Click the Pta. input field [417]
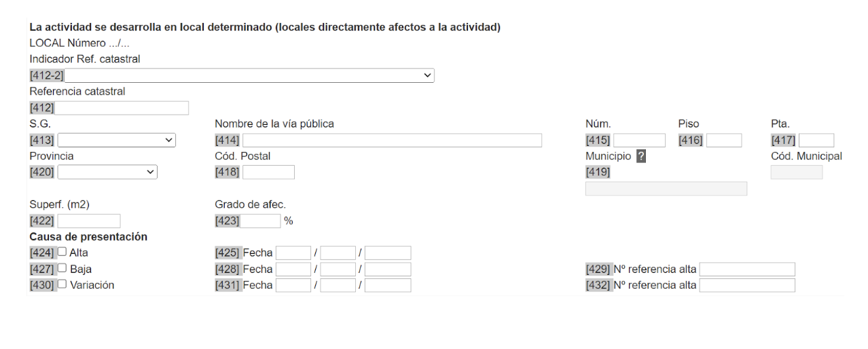Image resolution: width=868 pixels, height=349 pixels. pos(816,141)
